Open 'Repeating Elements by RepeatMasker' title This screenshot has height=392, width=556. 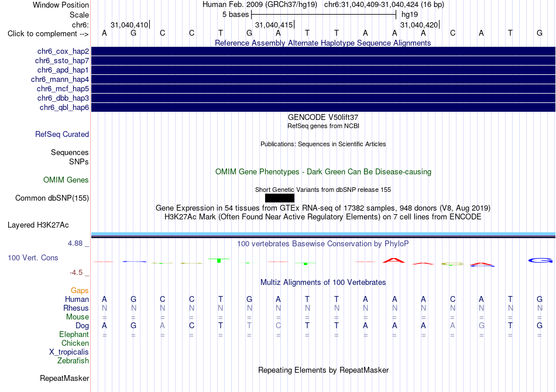323,370
